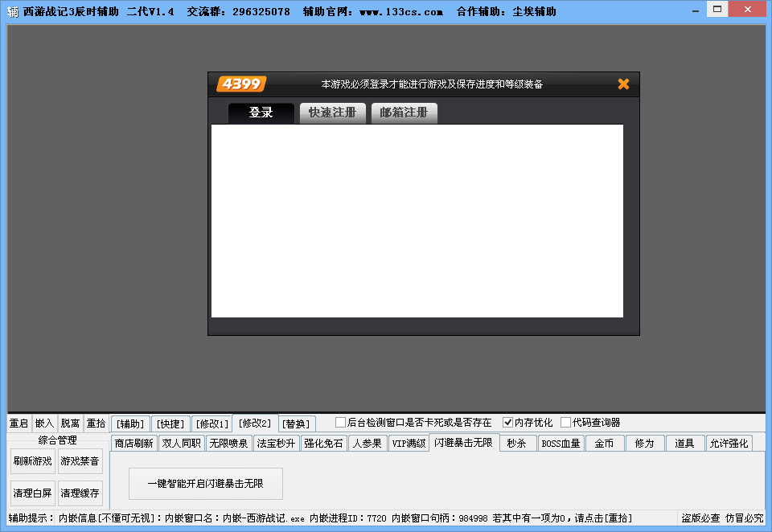Click the 辅助提示 status bar label
This screenshot has width=772, height=532.
31,518
